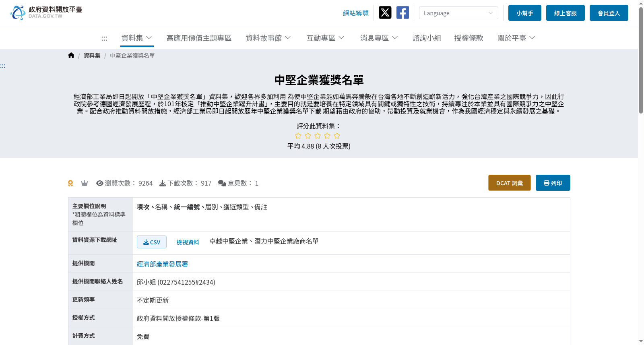Open the 網站導覽 link

point(356,13)
